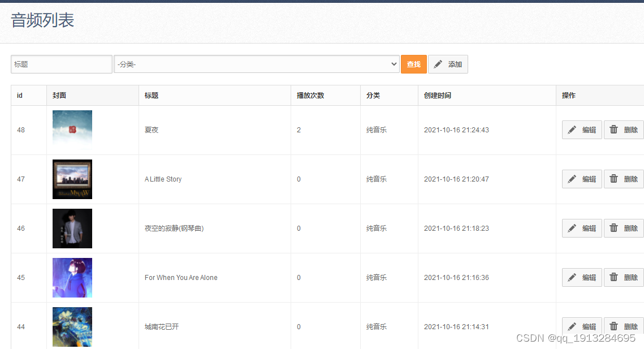644x349 pixels.
Task: Click trash icon in row 47 删除 button
Action: click(x=613, y=178)
